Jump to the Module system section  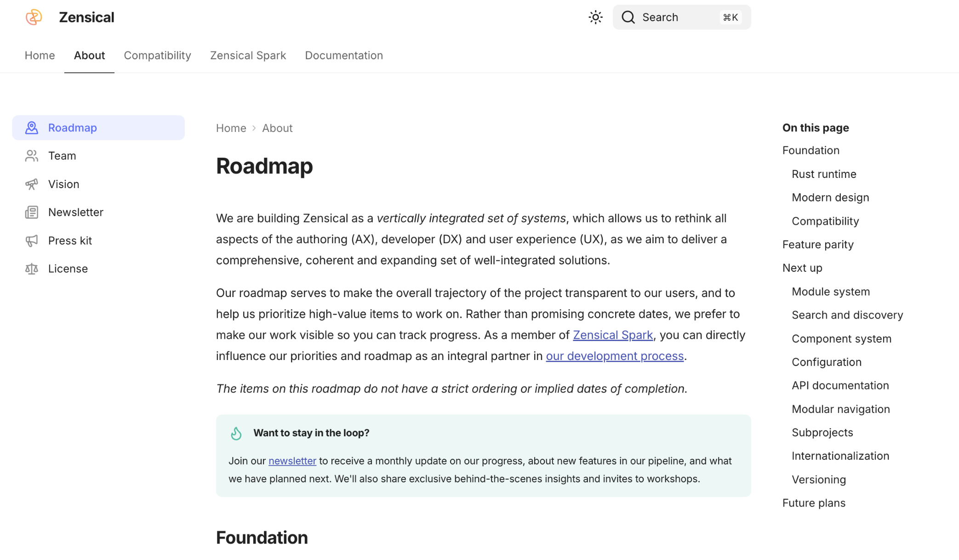[830, 292]
